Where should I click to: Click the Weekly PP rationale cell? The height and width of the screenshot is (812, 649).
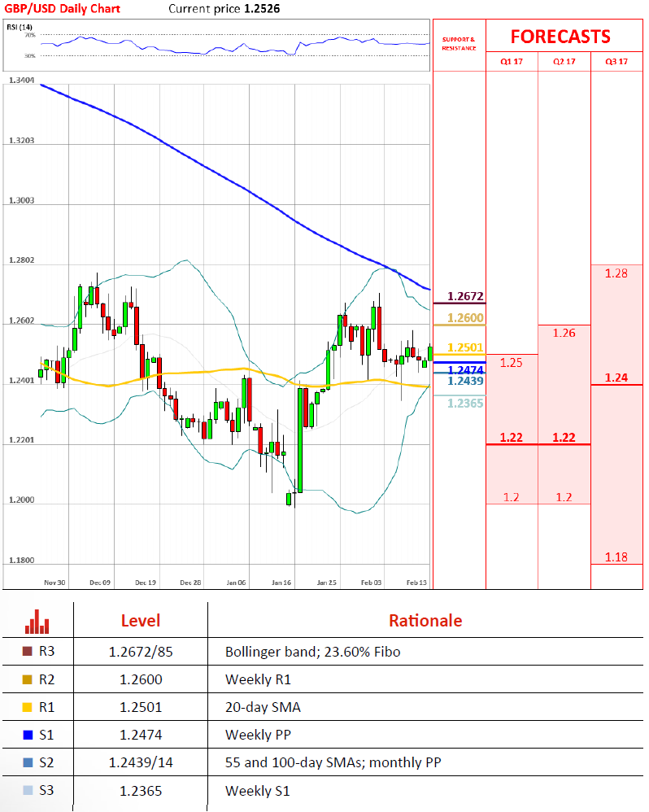(258, 735)
